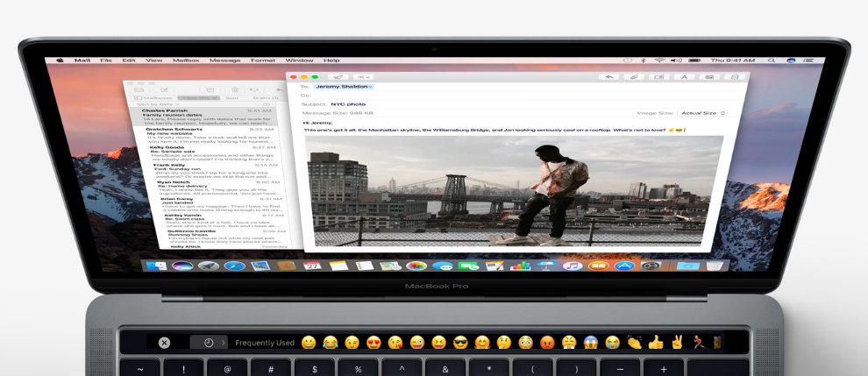868x376 pixels.
Task: Open Brian Carey 'Just landed' message
Action: click(x=222, y=205)
